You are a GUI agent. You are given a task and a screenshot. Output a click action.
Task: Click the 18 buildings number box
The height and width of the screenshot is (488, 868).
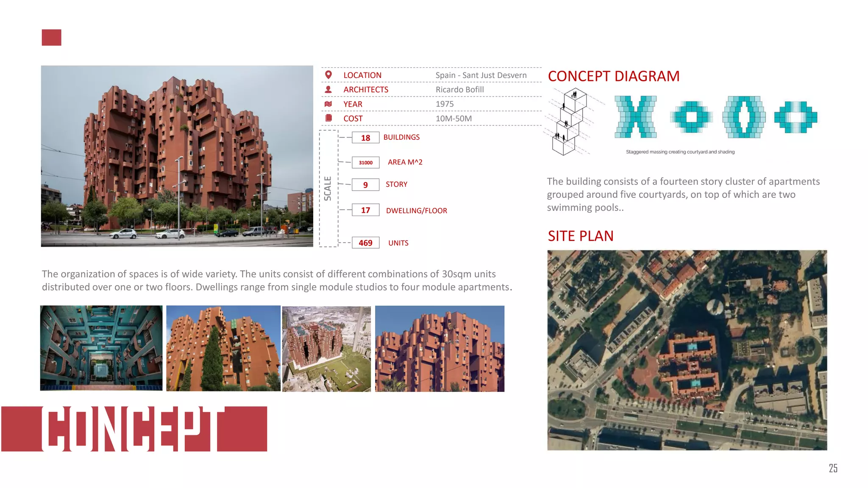pos(365,138)
